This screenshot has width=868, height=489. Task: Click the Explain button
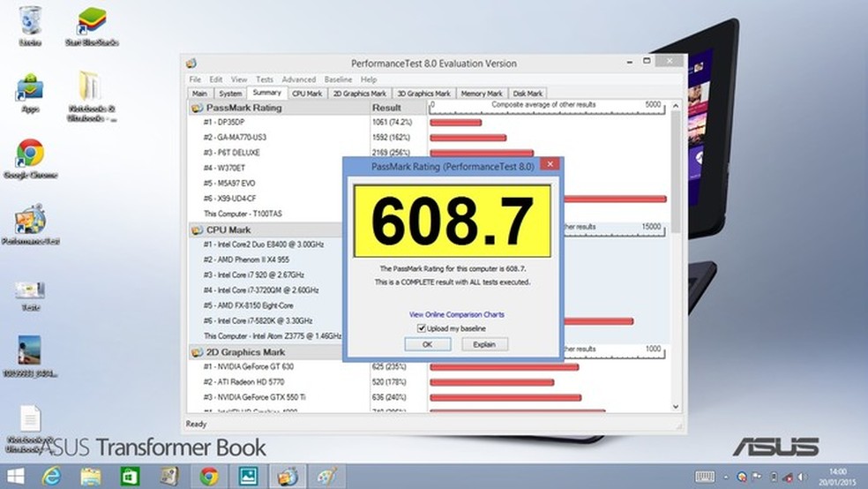click(x=484, y=344)
